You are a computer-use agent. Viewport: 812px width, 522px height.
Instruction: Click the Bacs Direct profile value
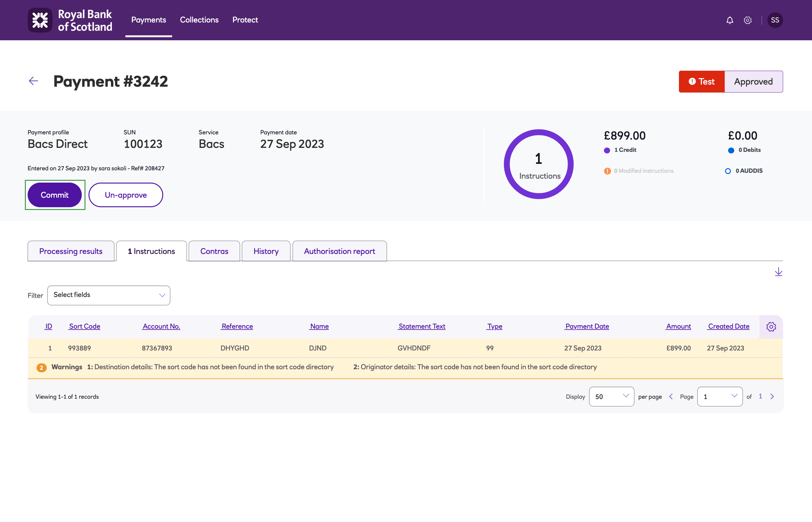coord(57,144)
